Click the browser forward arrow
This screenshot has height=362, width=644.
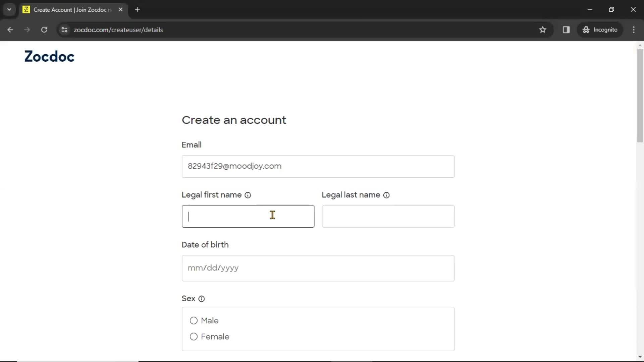27,30
